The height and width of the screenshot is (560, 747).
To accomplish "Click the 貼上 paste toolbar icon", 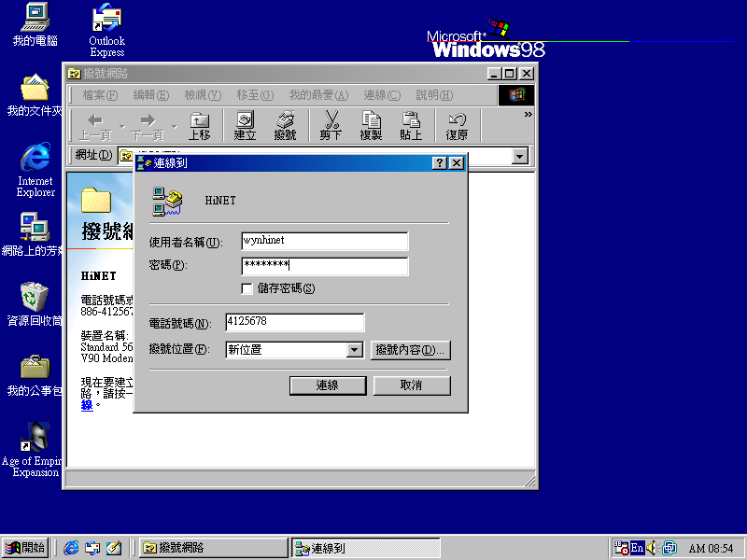I will tap(411, 127).
